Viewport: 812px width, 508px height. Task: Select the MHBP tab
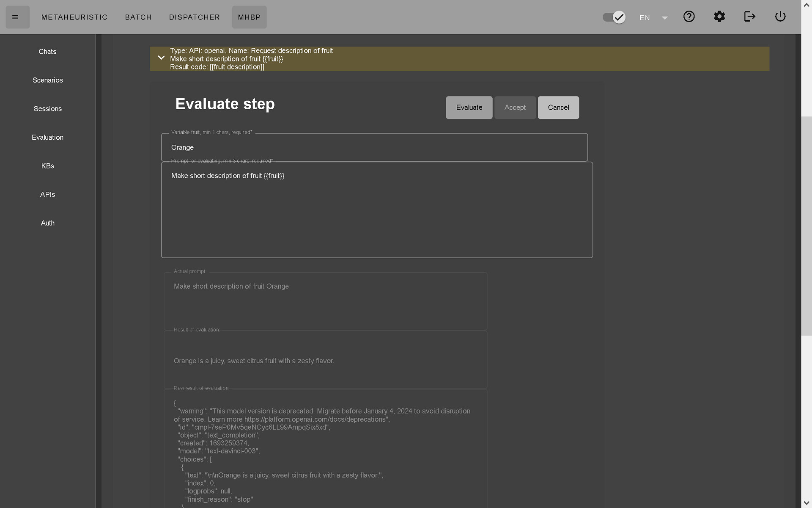click(x=249, y=17)
